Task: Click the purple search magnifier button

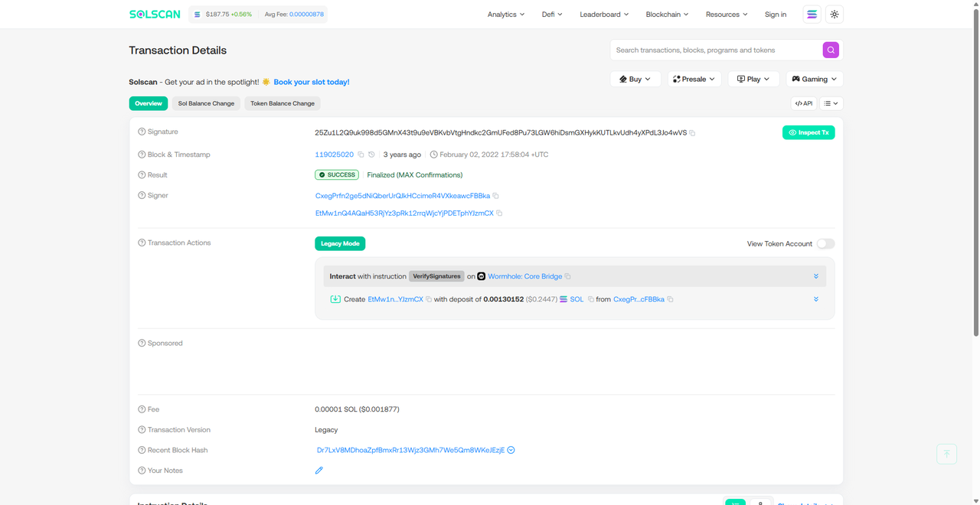Action: (831, 50)
